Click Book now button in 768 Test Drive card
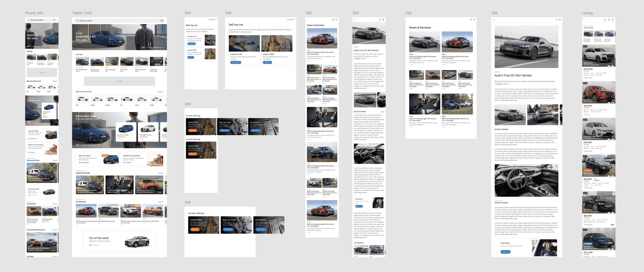644x272 pixels. pos(506,252)
